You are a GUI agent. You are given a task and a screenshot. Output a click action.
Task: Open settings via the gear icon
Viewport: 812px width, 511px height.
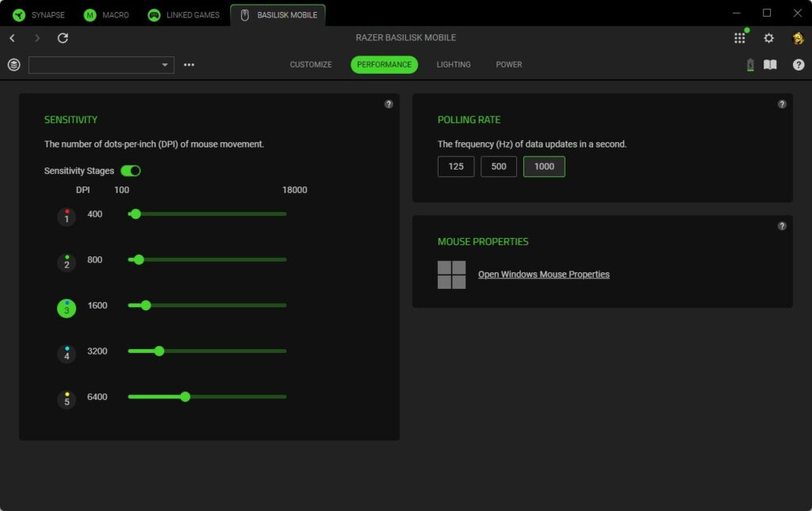(769, 38)
